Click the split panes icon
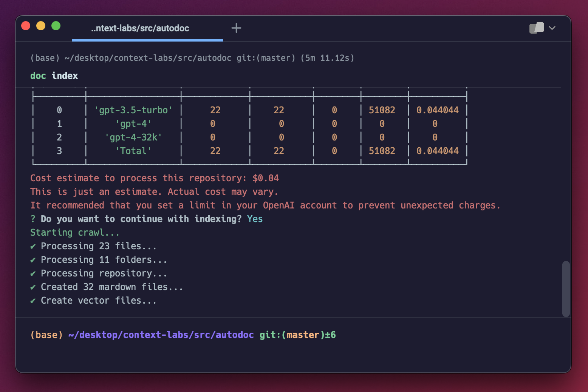This screenshot has width=588, height=392. coord(537,28)
